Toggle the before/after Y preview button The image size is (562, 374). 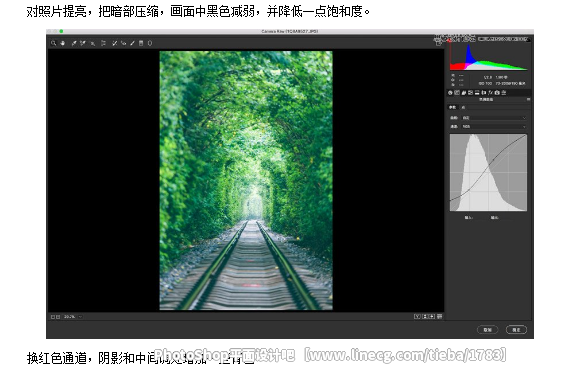417,317
